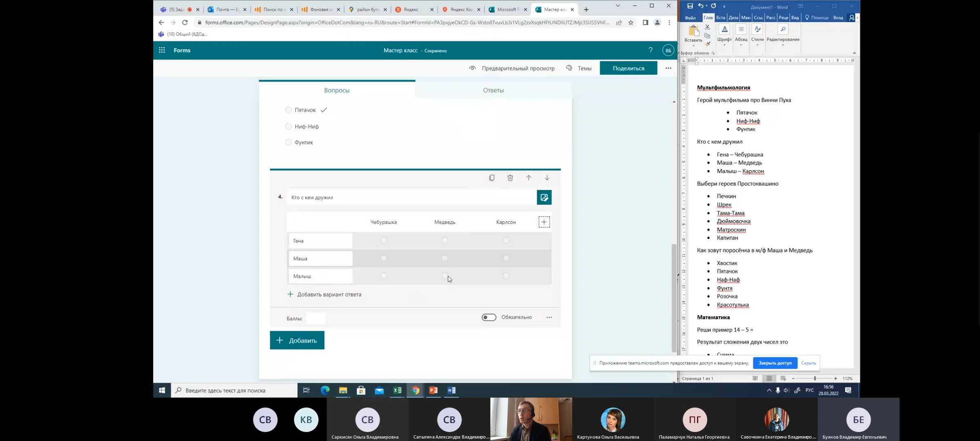Copy question 4 with the duplicate icon
Image resolution: width=980 pixels, height=441 pixels.
click(x=492, y=178)
